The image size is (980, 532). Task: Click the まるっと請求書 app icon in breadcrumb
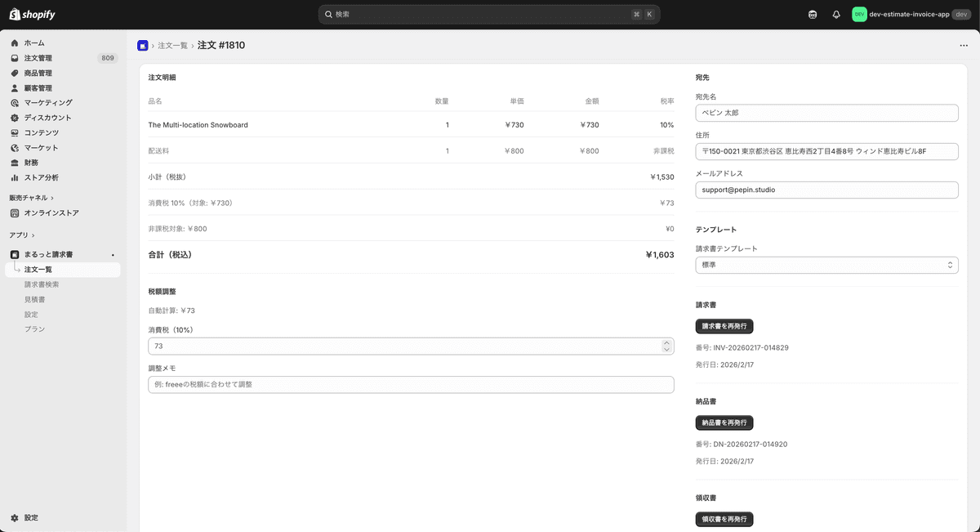pos(143,46)
